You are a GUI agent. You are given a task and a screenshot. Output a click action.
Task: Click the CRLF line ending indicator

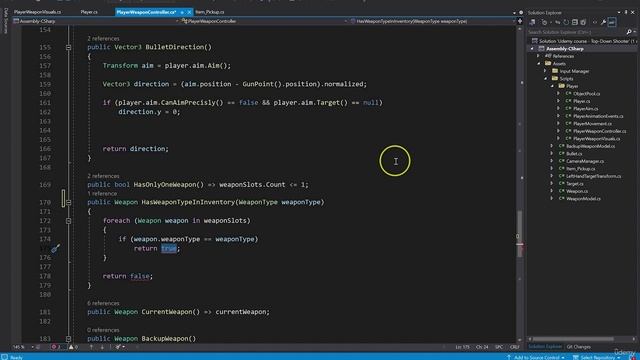coord(515,347)
